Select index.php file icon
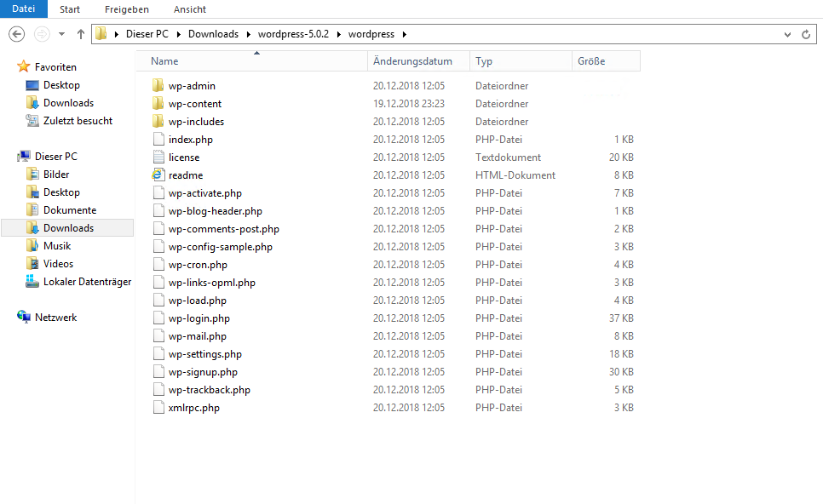Image resolution: width=823 pixels, height=504 pixels. pos(158,139)
